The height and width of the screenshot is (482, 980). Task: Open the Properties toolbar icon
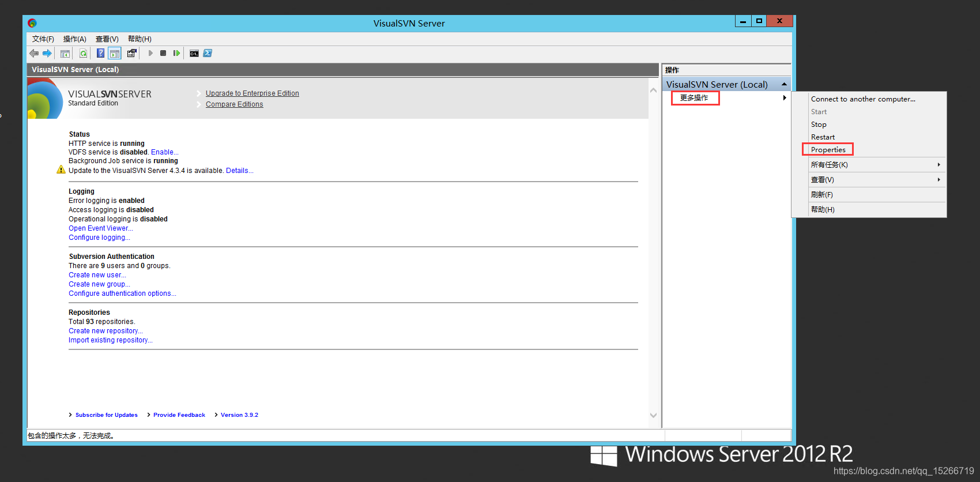tap(132, 53)
